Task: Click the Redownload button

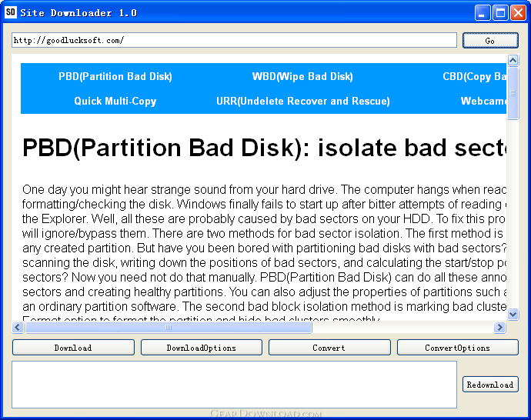Action: click(490, 385)
